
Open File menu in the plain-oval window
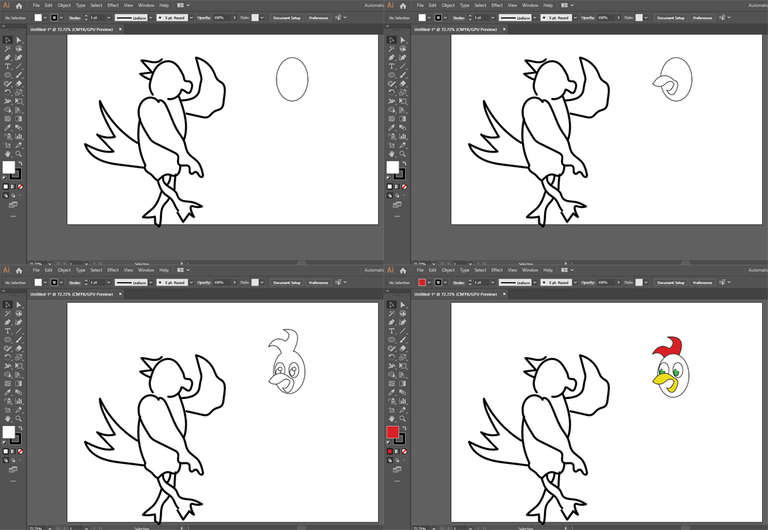pos(36,5)
